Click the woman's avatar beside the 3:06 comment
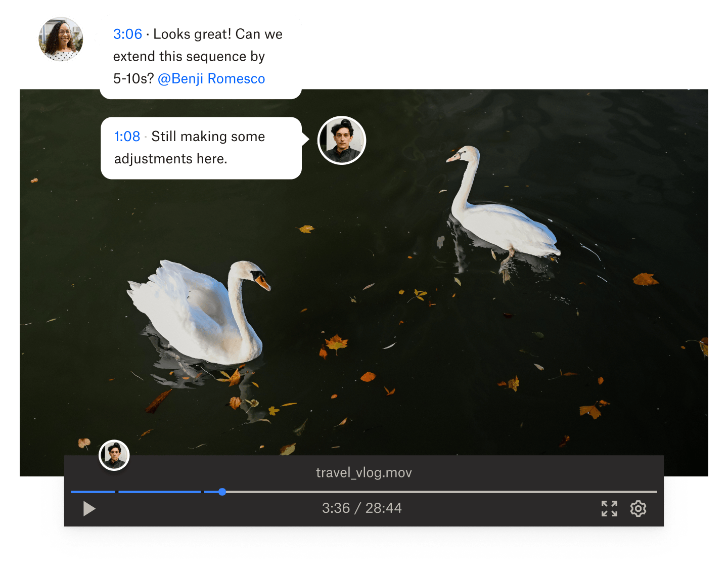Viewport: 728px width, 571px height. pos(61,39)
